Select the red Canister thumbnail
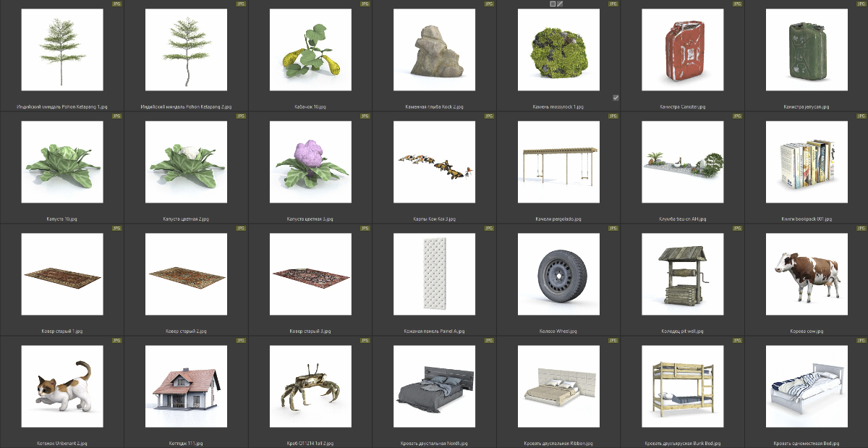868x448 pixels. [682, 49]
